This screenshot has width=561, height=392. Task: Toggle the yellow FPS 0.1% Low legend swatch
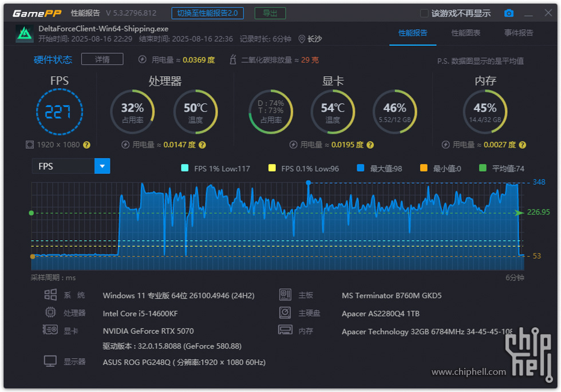pos(272,168)
